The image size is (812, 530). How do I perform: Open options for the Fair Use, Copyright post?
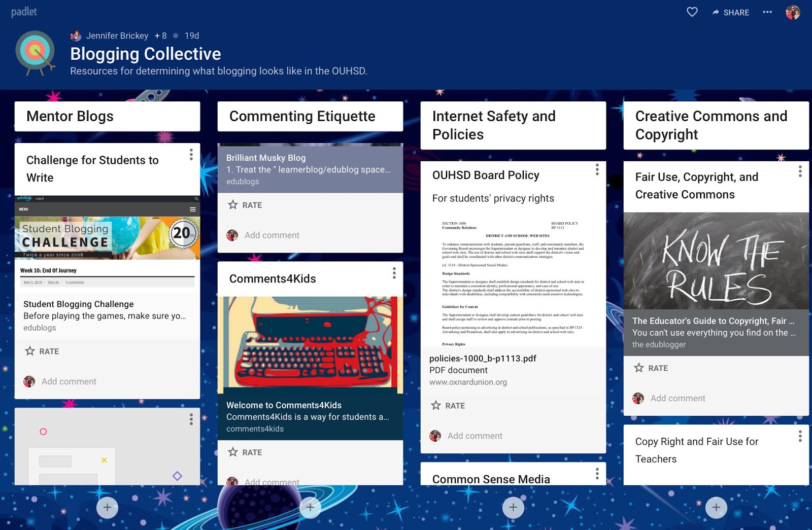(x=800, y=171)
